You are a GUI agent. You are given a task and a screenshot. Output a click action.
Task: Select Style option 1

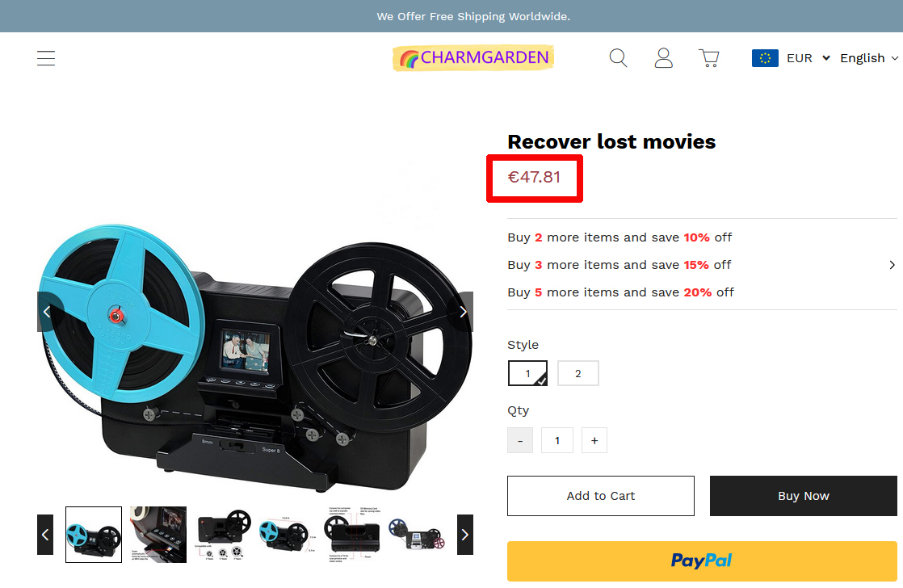pyautogui.click(x=527, y=373)
